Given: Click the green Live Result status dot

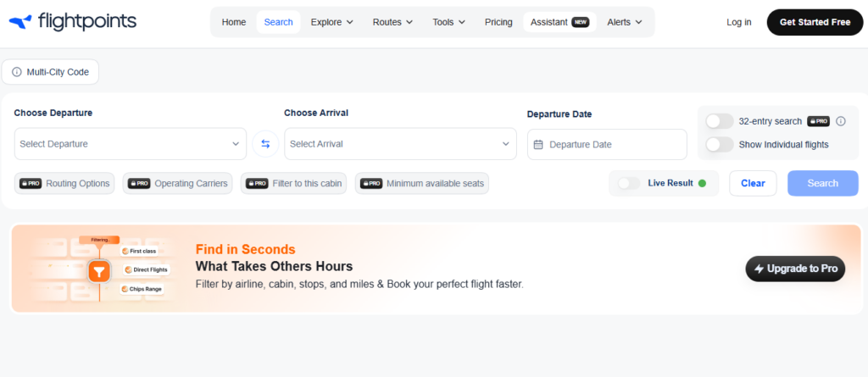Looking at the screenshot, I should (x=702, y=183).
